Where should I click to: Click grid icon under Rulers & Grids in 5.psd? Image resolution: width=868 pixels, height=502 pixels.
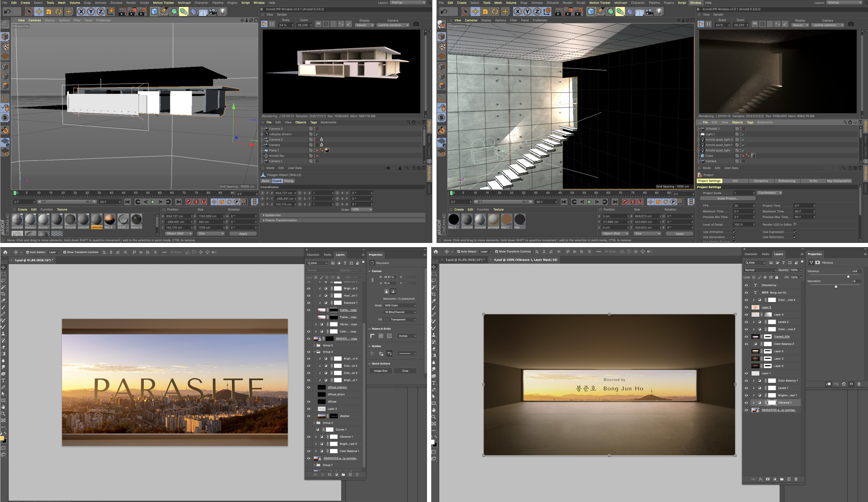coord(381,336)
